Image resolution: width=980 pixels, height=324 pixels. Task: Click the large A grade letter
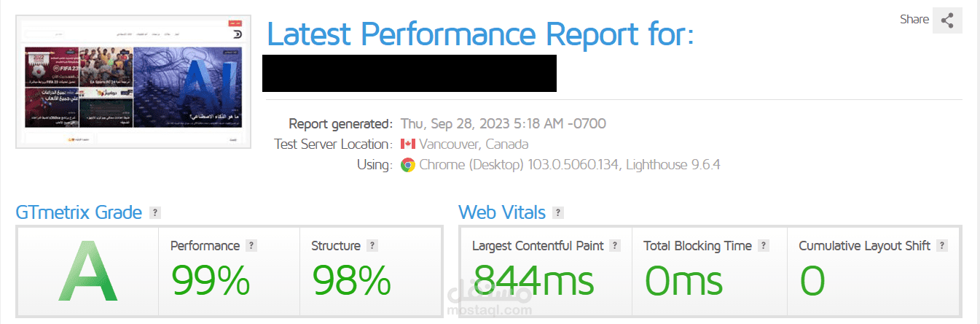(88, 274)
